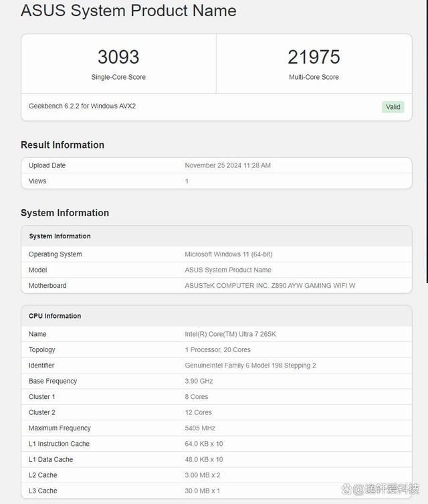Click the Result Information heading
The height and width of the screenshot is (504, 428).
(62, 145)
